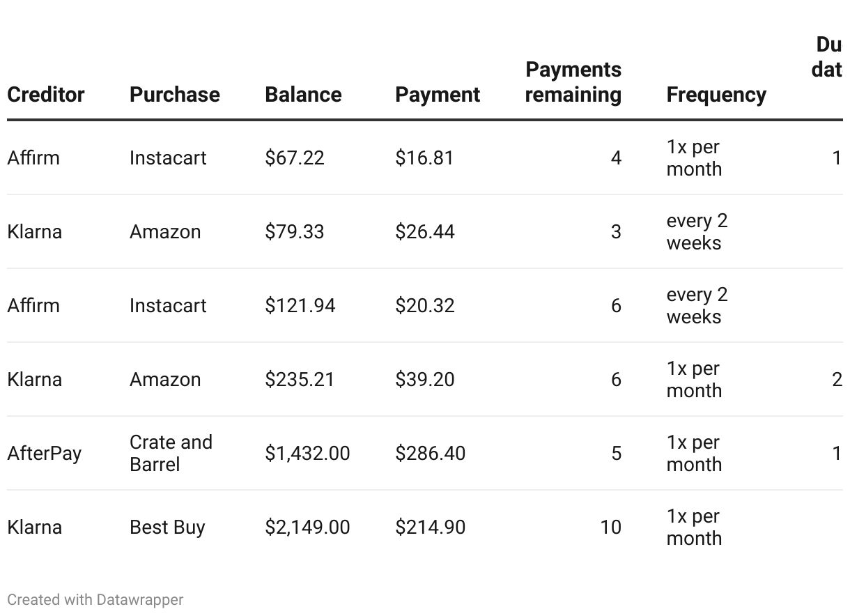The image size is (850, 616).
Task: Click the $235.21 balance value
Action: coord(300,380)
